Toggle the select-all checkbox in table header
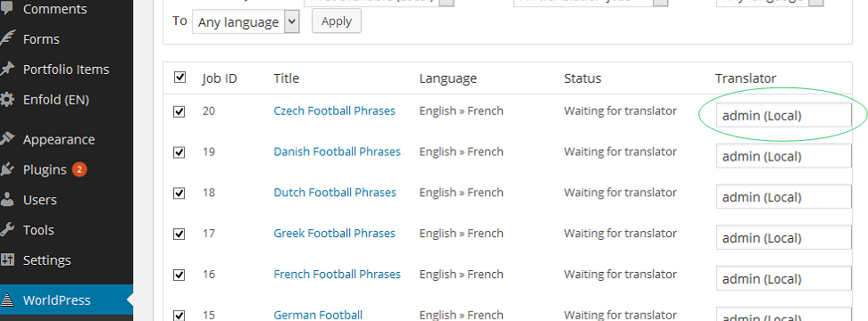Screen dimensions: 868x321 [179, 77]
